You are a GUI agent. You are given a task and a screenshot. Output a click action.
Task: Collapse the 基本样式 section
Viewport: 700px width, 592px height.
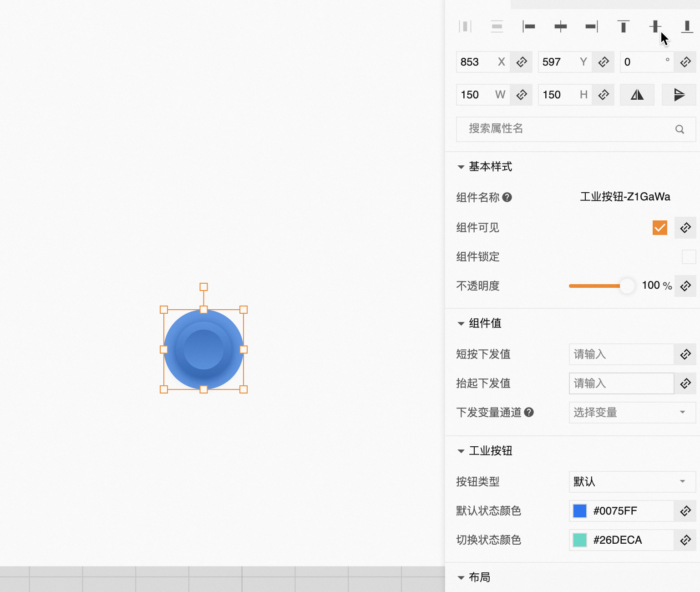tap(461, 167)
